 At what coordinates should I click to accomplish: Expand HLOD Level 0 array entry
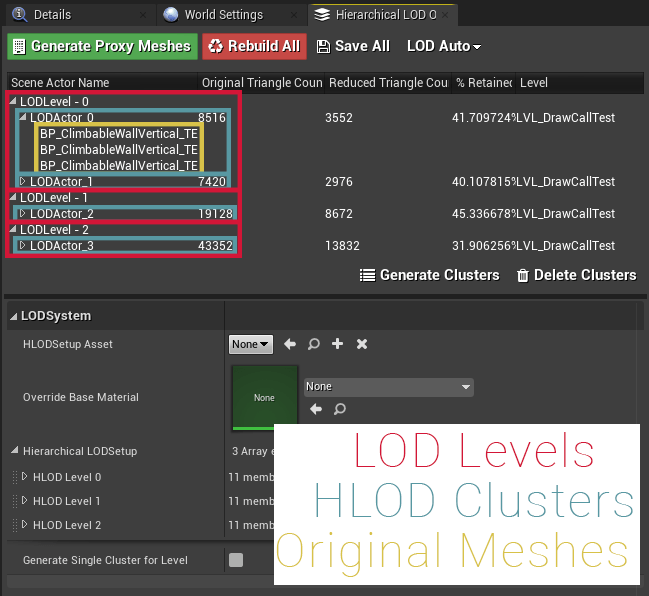(25, 477)
